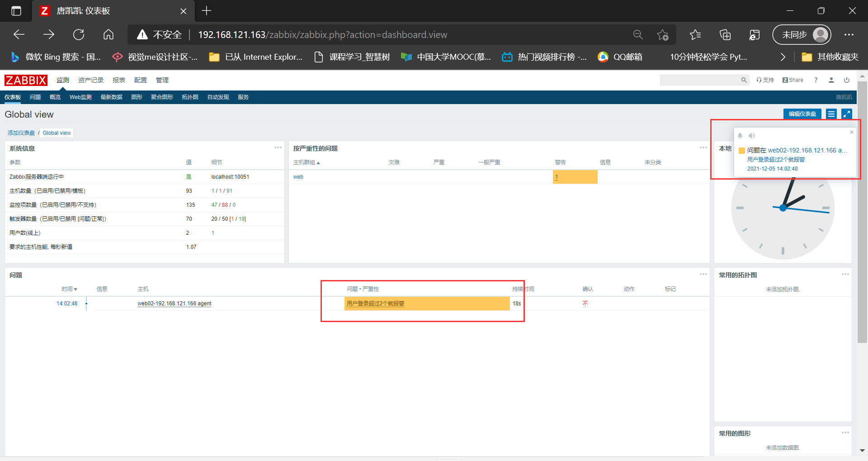
Task: Open the user profile icon
Action: pyautogui.click(x=831, y=80)
